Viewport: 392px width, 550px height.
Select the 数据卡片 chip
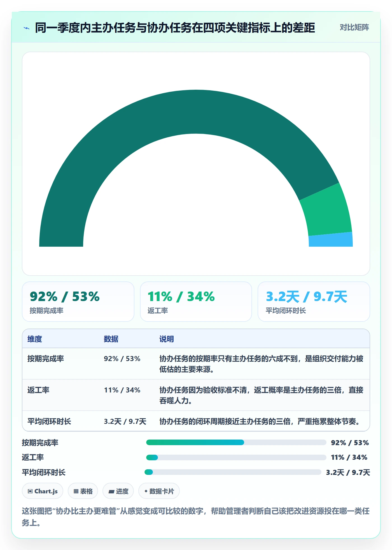[159, 491]
